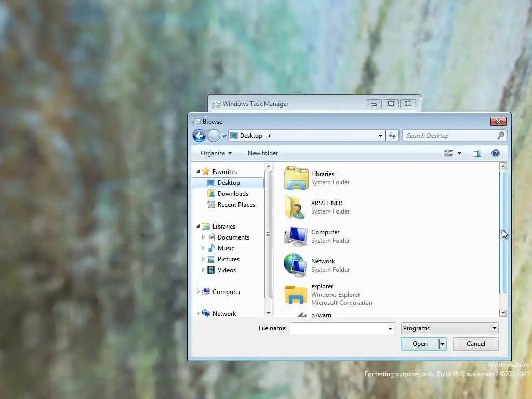Screen dimensions: 532x399
Task: Open the address bar history dropdown
Action: (380, 136)
